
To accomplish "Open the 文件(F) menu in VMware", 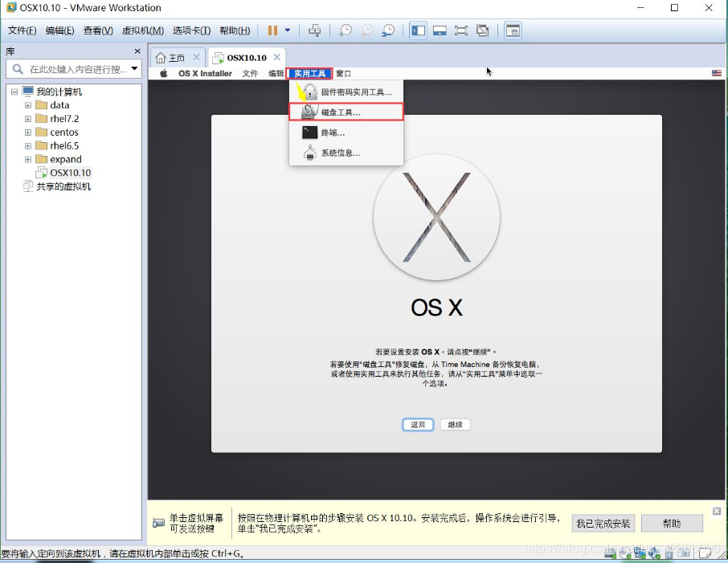I will click(22, 31).
